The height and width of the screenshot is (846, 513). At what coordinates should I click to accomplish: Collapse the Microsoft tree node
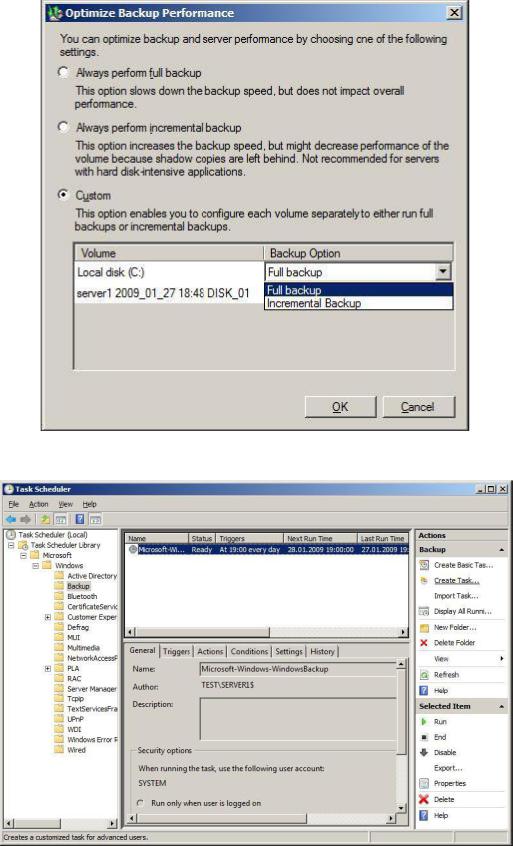[23, 555]
